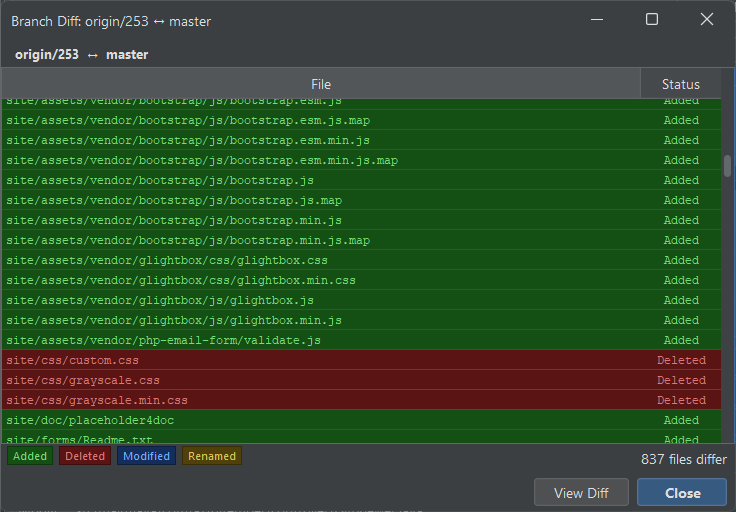Click the red Deleted legend swatch
This screenshot has width=736, height=512.
pos(85,456)
